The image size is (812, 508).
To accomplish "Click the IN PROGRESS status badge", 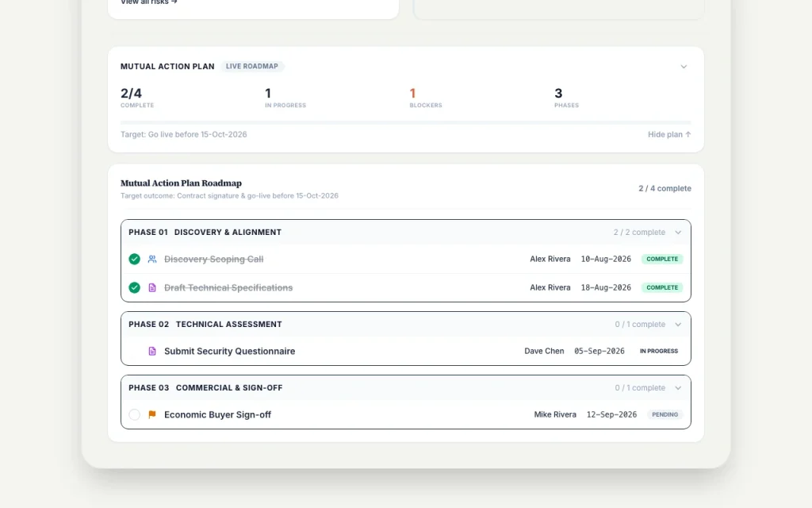I will pyautogui.click(x=659, y=351).
